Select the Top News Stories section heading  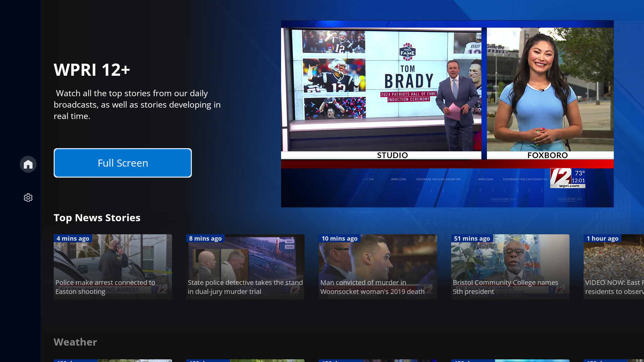click(x=97, y=218)
